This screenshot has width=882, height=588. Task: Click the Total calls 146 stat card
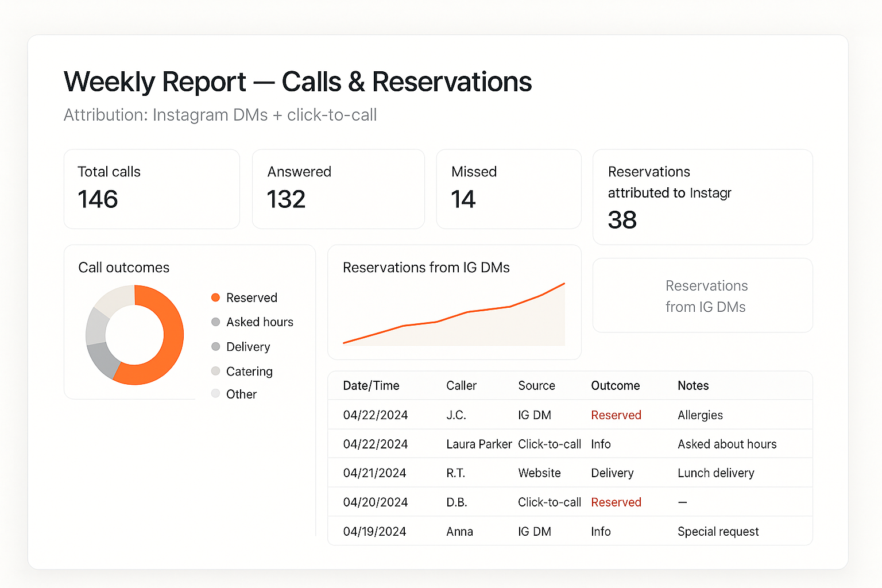coord(152,189)
